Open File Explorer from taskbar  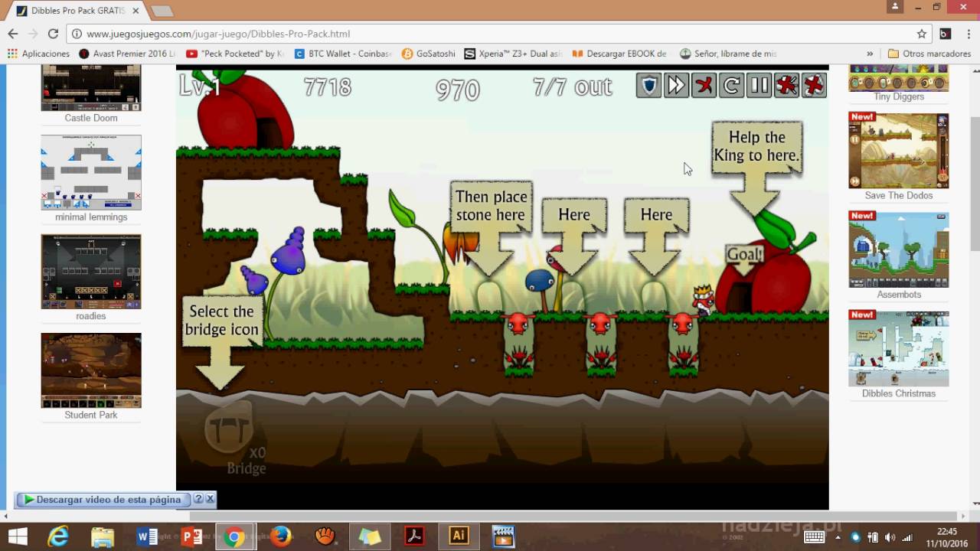(x=103, y=536)
